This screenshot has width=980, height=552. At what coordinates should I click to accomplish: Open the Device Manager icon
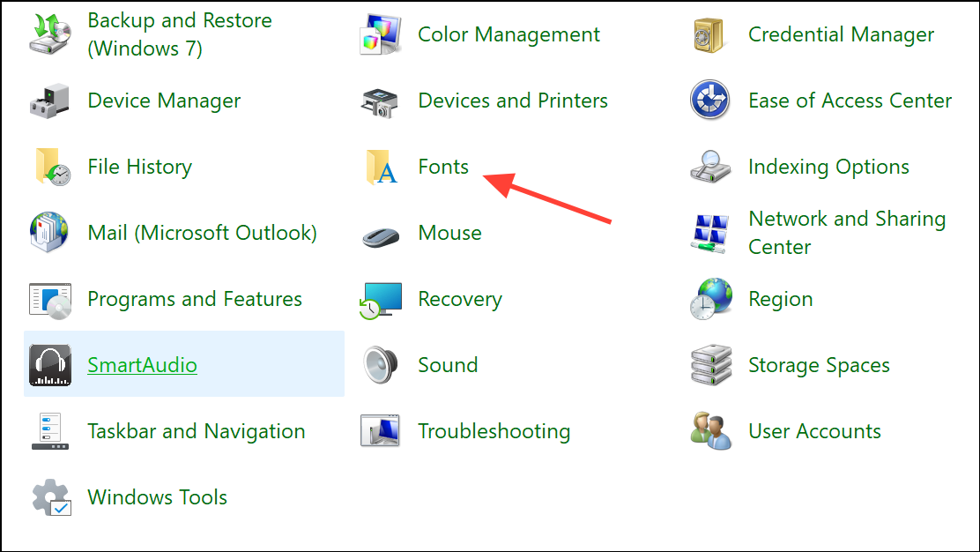pyautogui.click(x=50, y=101)
